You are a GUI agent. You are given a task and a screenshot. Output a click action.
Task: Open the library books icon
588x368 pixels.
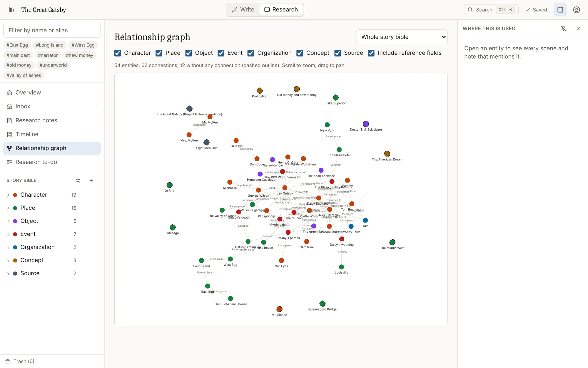[11, 10]
